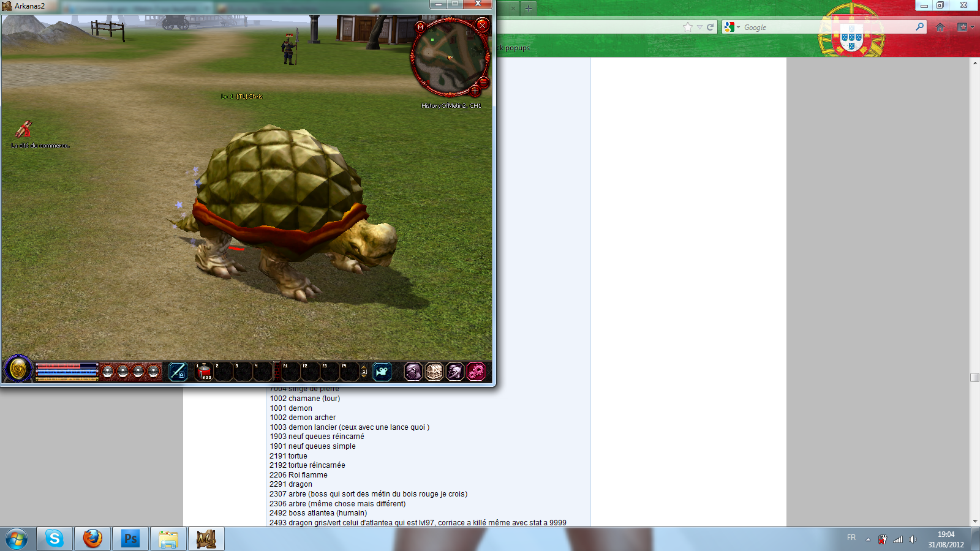Open character window via helmet icon
980x551 pixels.
pyautogui.click(x=413, y=371)
